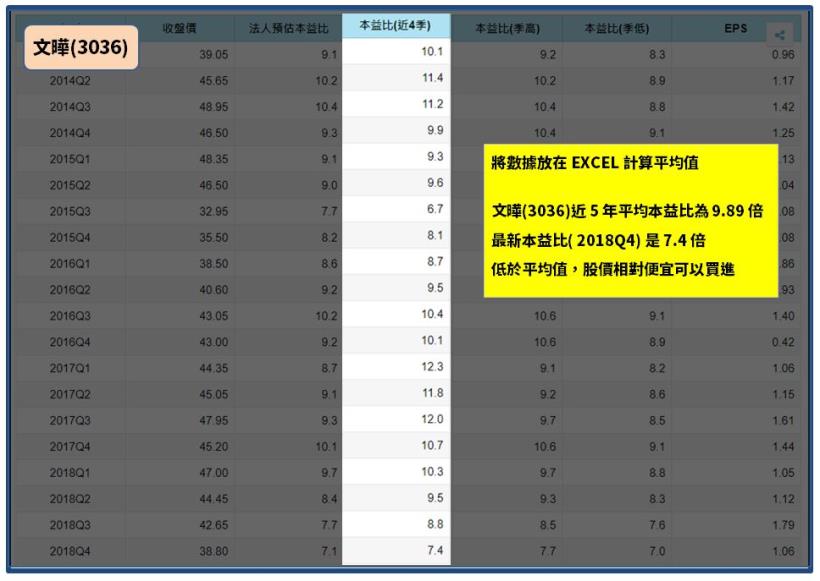Select estimated P/E 8.4 in the 2018Q2 row
This screenshot has width=820, height=581.
[329, 499]
